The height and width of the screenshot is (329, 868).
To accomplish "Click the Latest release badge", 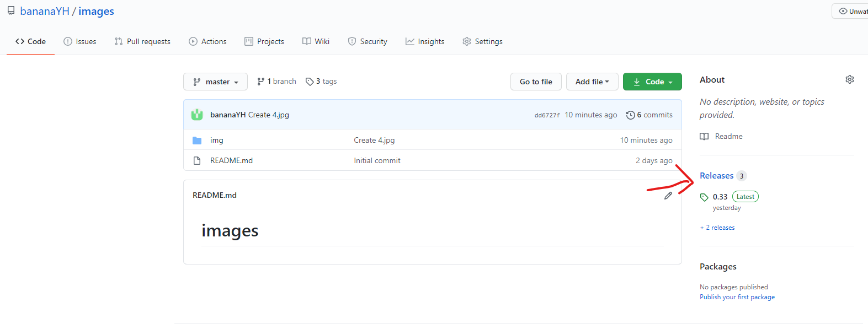I will (x=745, y=197).
